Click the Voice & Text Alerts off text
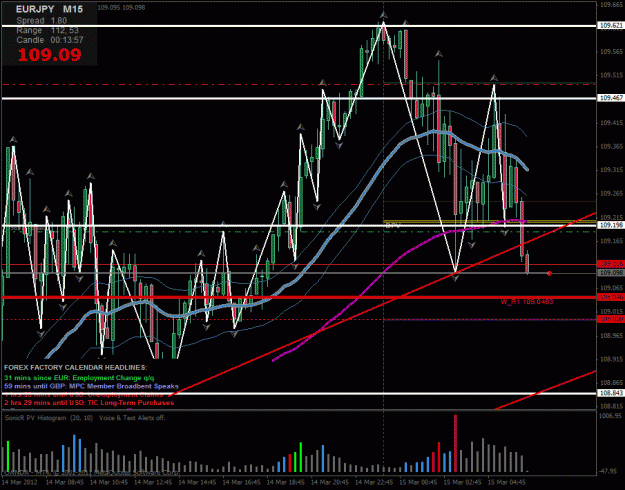This screenshot has width=625, height=490. coord(132,418)
